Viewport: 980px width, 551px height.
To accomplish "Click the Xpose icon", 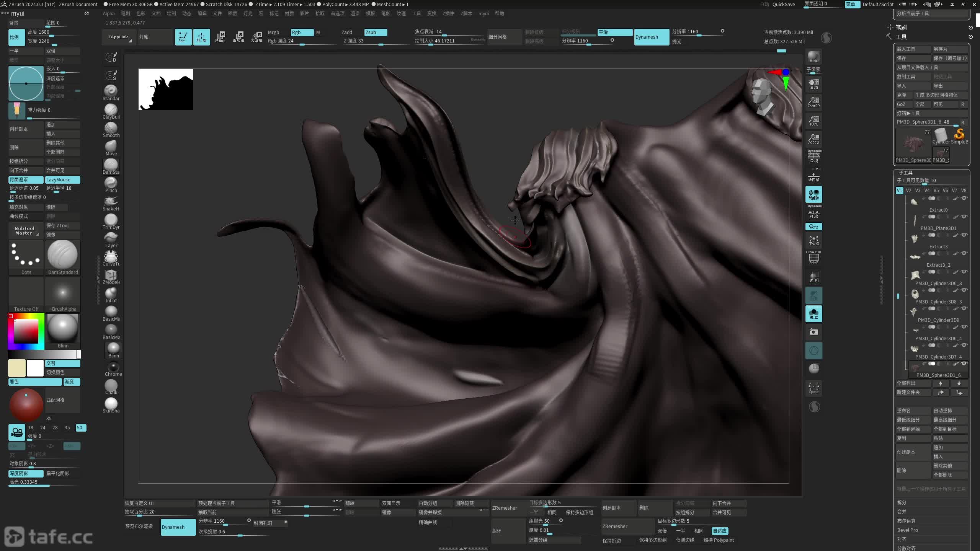I will 813,388.
